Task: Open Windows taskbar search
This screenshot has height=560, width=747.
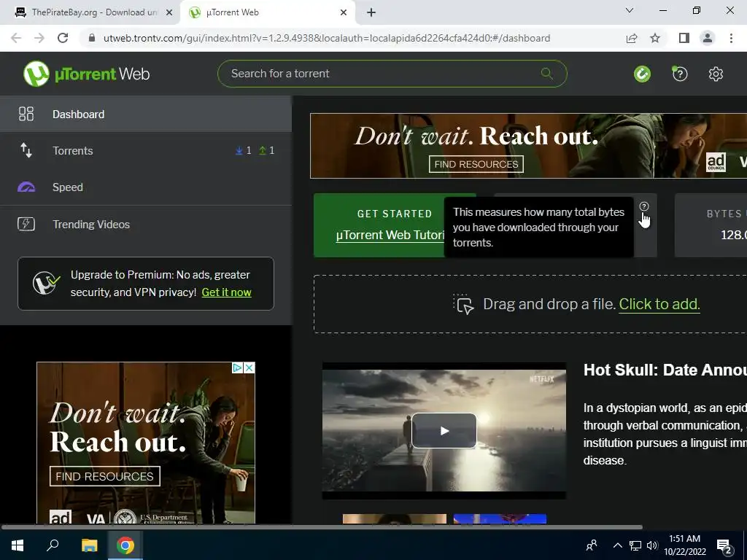Action: pyautogui.click(x=53, y=545)
